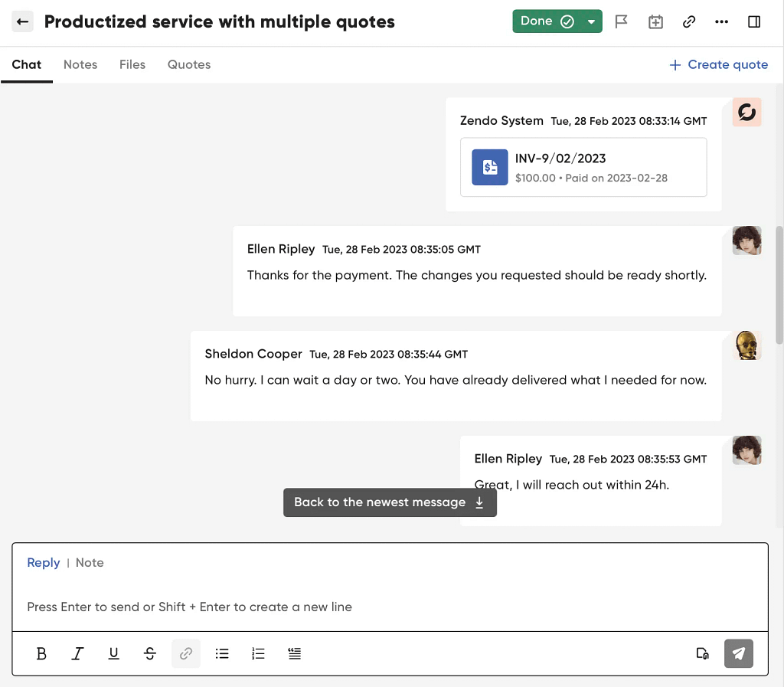Click timestamp Tue, 28 Feb 2023 08:35:05 GMT
This screenshot has height=687, width=784.
pyautogui.click(x=401, y=250)
